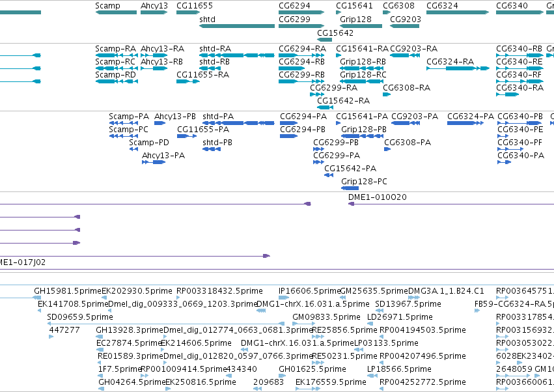554x392 pixels.
Task: Click the Scamp-RC transcript label
Action: coord(115,62)
